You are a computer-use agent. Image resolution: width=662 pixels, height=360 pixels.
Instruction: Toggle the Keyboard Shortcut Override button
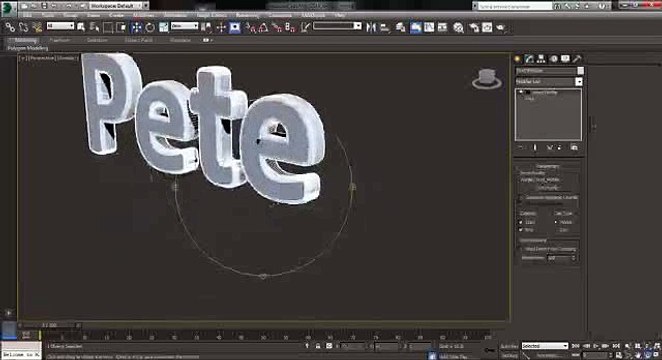coord(235,27)
